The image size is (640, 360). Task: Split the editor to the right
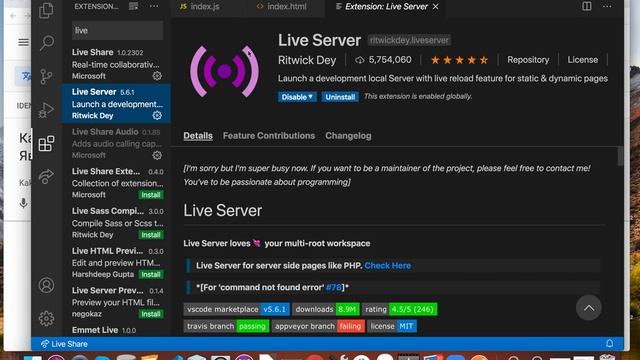coord(587,6)
